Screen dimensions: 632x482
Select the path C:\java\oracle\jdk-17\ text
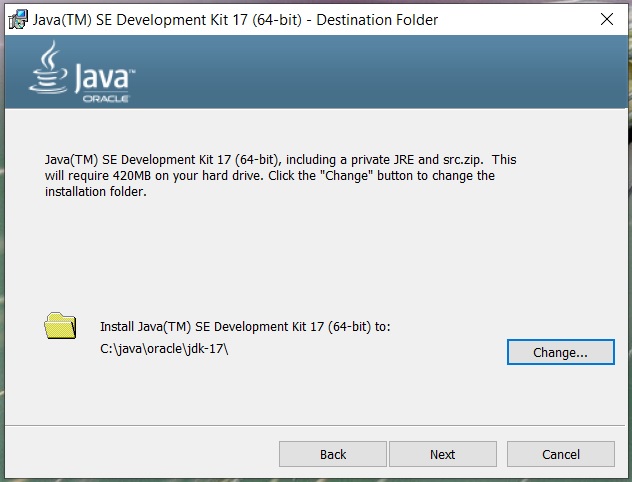click(x=164, y=349)
